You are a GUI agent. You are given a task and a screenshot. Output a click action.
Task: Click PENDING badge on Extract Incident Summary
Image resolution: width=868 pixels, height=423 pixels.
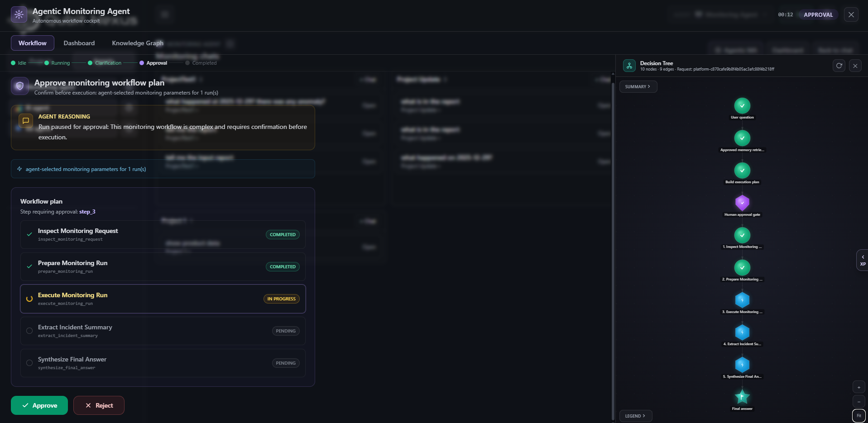[x=286, y=331]
